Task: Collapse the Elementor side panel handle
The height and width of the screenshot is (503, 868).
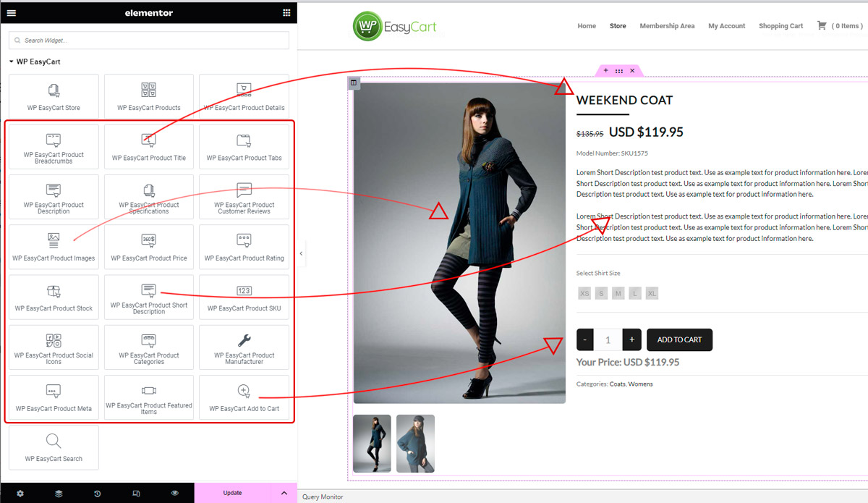Action: click(x=301, y=254)
